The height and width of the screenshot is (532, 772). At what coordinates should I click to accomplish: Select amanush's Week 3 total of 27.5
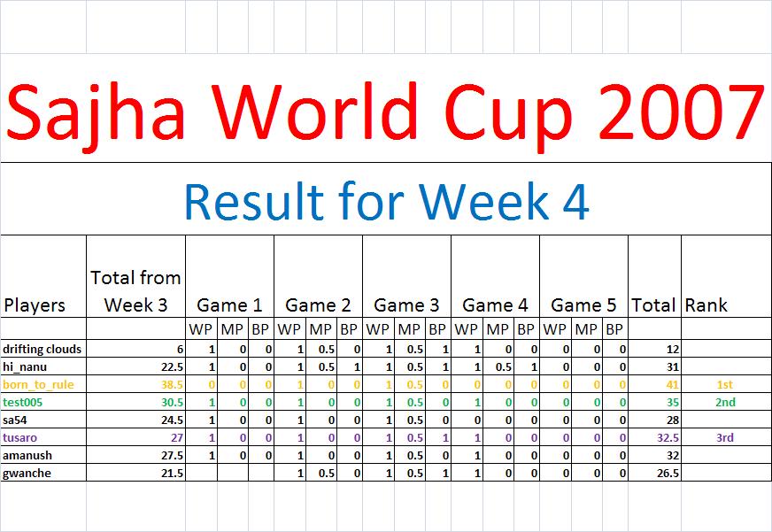[x=170, y=455]
